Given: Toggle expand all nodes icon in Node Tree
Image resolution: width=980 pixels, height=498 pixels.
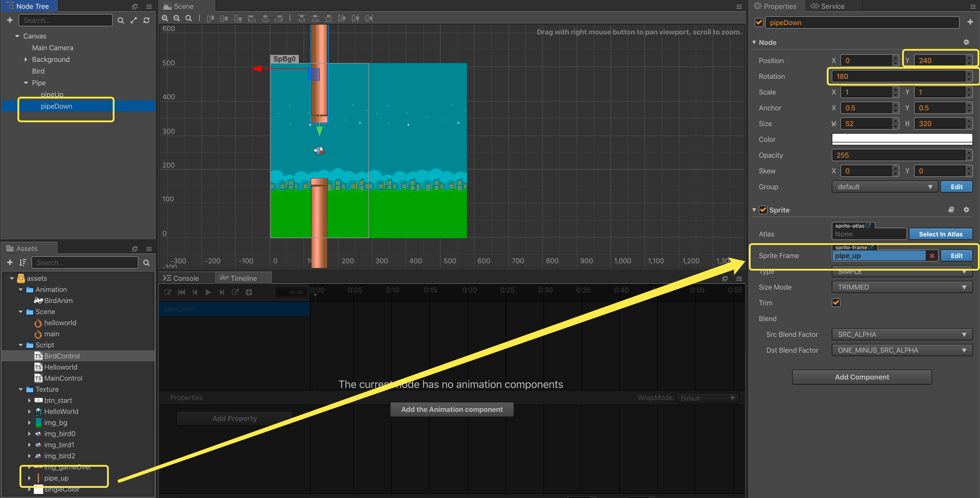Looking at the screenshot, I should pyautogui.click(x=134, y=20).
